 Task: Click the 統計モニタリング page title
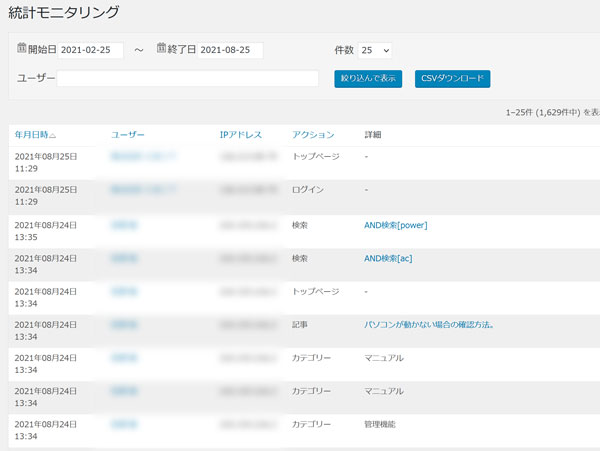pyautogui.click(x=64, y=13)
